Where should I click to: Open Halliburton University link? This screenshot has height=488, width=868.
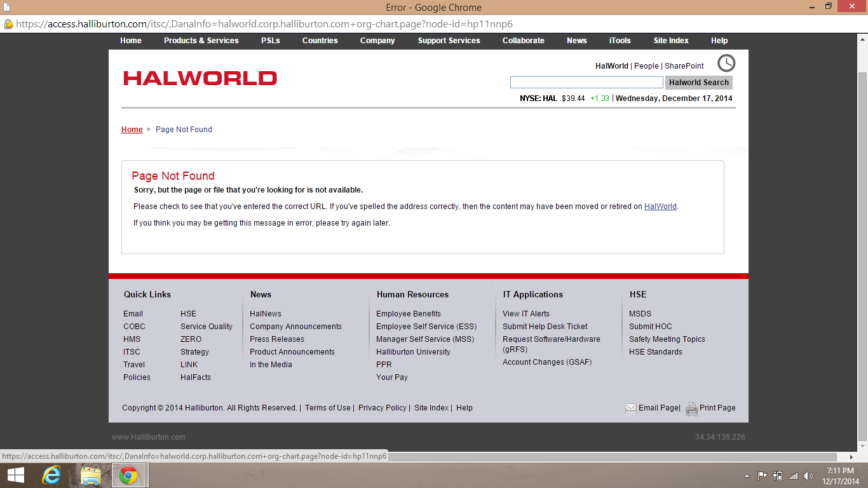tap(413, 352)
